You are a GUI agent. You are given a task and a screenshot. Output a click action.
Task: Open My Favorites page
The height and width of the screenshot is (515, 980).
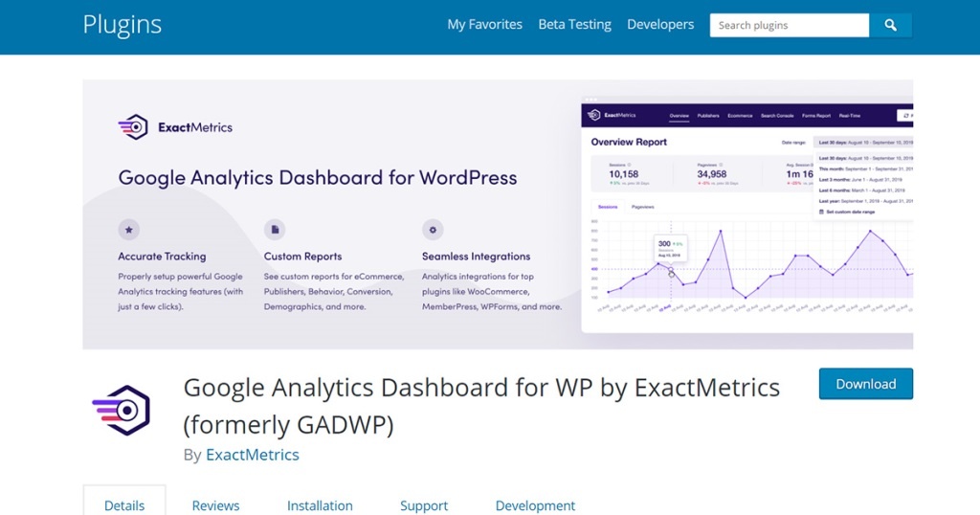click(x=484, y=24)
